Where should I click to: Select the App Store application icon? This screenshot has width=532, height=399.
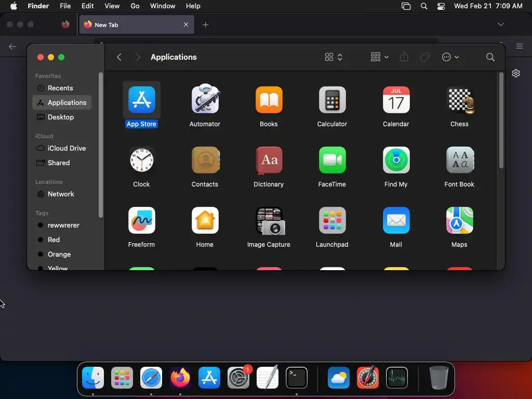coord(141,100)
